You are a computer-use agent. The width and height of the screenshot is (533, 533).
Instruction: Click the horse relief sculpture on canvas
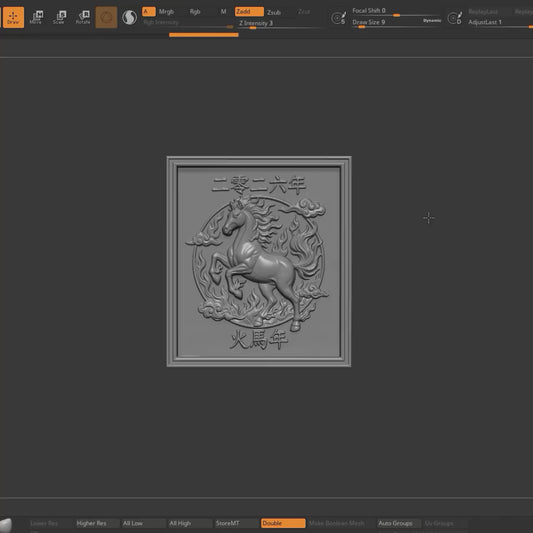(x=259, y=261)
